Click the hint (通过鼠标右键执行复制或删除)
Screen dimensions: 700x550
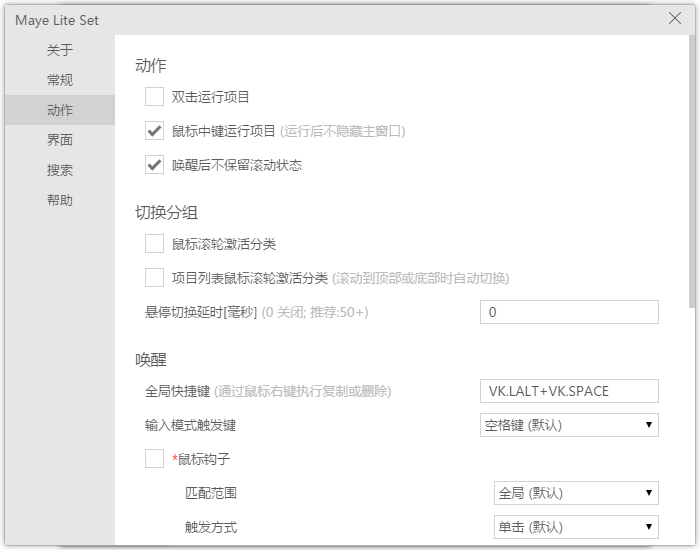pyautogui.click(x=303, y=392)
